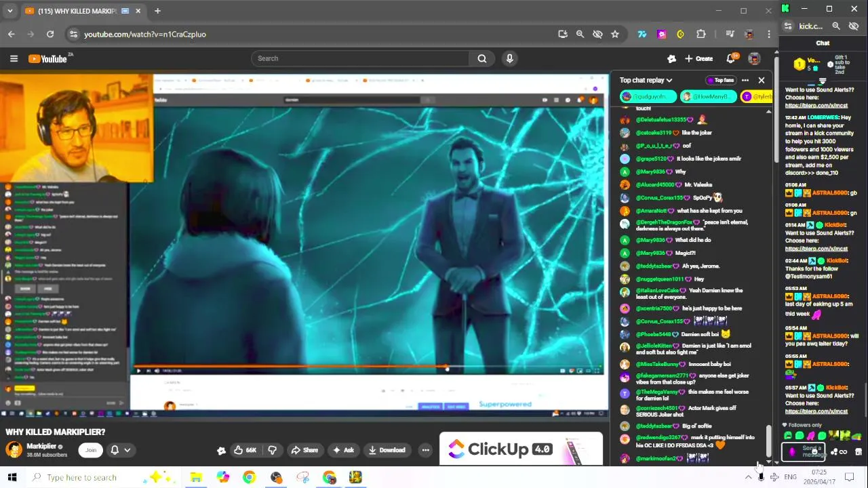Click the Top fans button in chat
This screenshot has width=868, height=488.
(x=720, y=80)
